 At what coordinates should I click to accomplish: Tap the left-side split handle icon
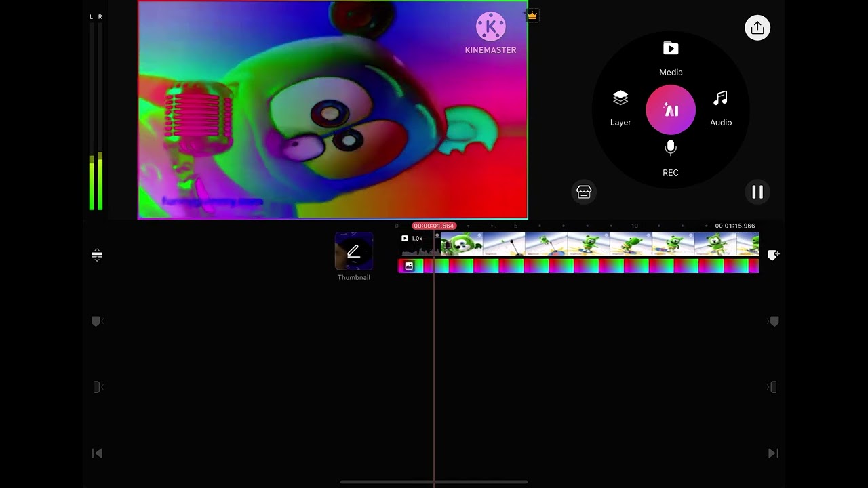97,387
